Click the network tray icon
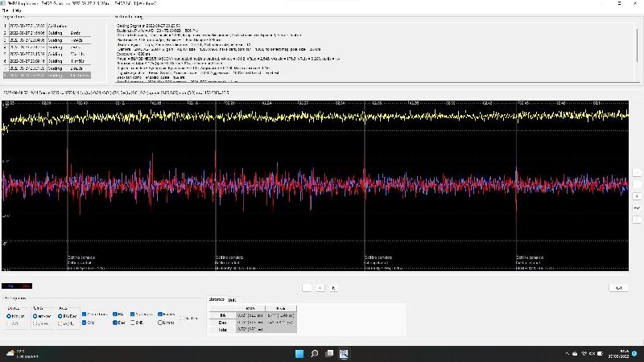644x362 pixels. [x=584, y=354]
